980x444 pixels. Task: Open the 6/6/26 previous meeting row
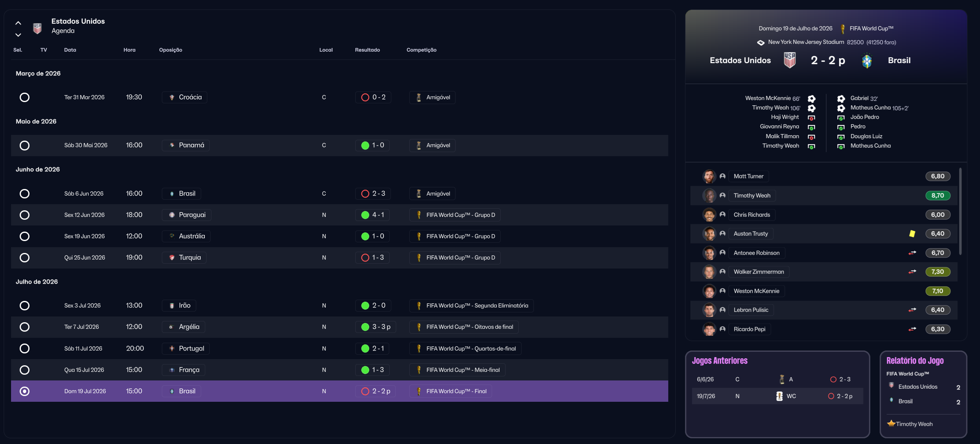point(777,380)
